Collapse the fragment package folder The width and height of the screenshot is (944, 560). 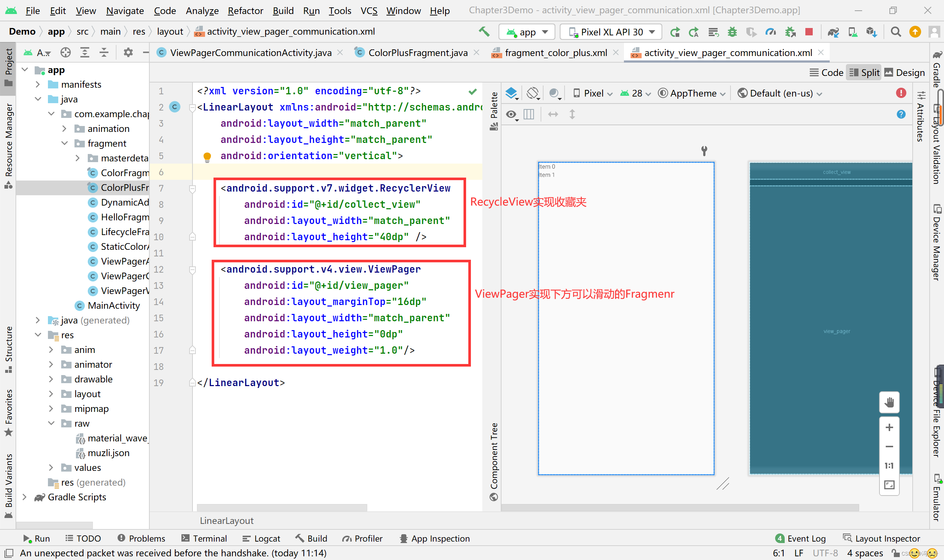click(x=65, y=143)
